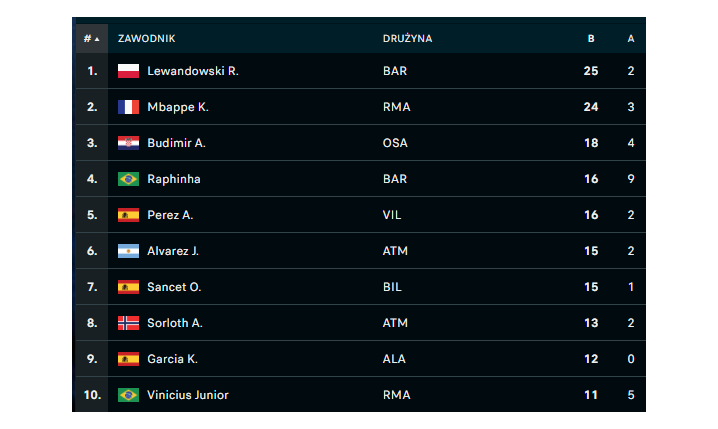The image size is (718, 429).
Task: Click the Spain flag beside Garcia K.
Action: [x=128, y=359]
